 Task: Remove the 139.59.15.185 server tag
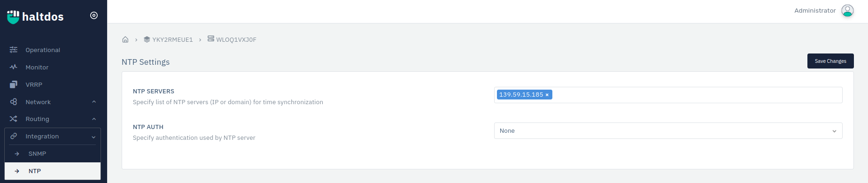tap(547, 95)
